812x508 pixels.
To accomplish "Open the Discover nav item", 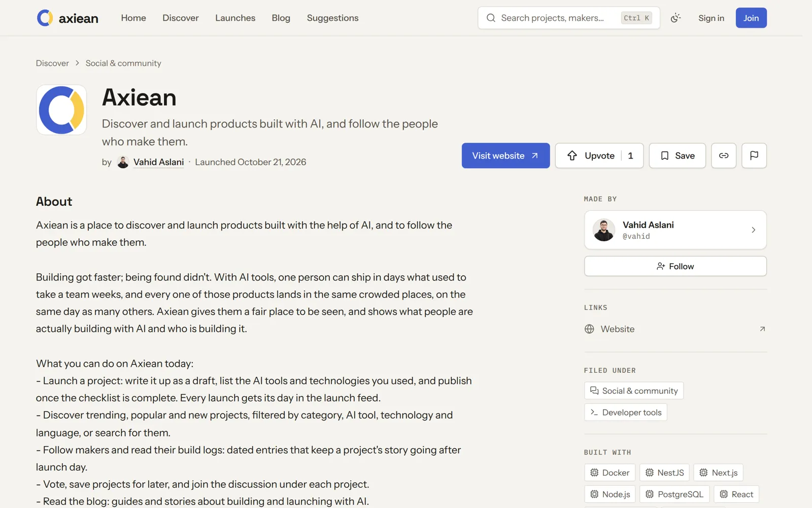I will coord(181,18).
